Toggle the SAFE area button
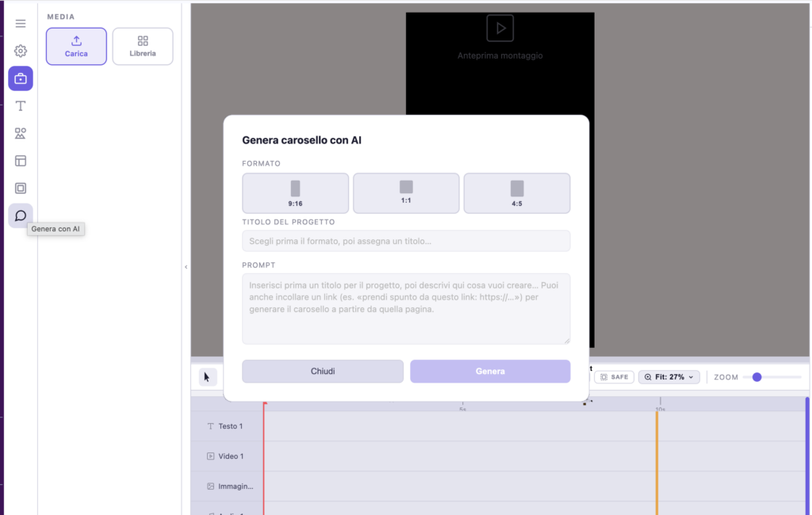Image resolution: width=812 pixels, height=515 pixels. [615, 377]
